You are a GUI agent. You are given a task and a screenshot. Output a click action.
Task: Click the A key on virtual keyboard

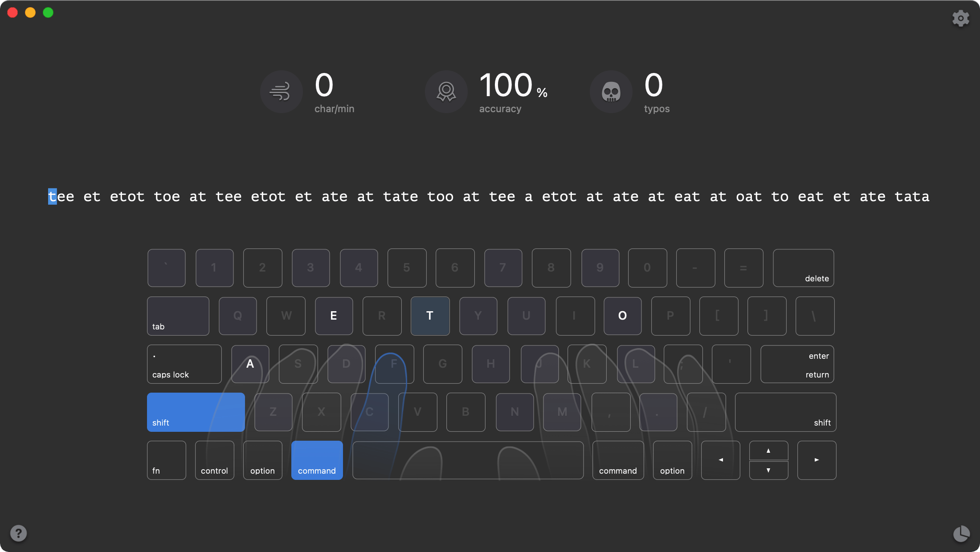click(x=249, y=364)
